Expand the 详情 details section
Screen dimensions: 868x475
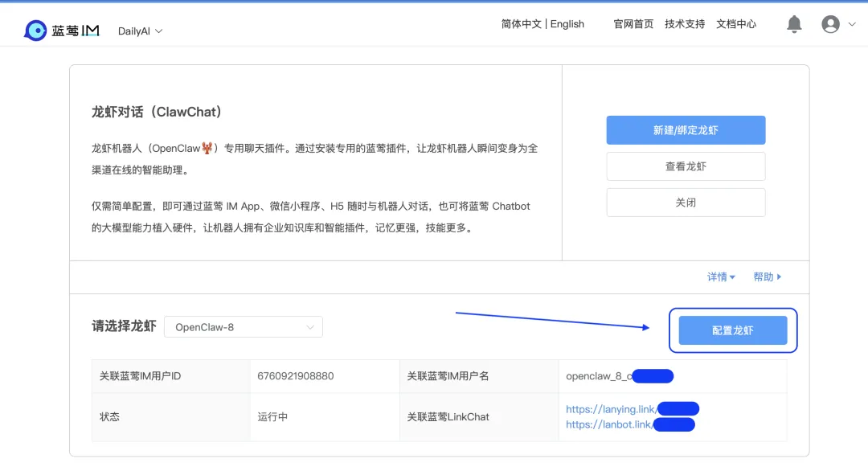point(721,276)
